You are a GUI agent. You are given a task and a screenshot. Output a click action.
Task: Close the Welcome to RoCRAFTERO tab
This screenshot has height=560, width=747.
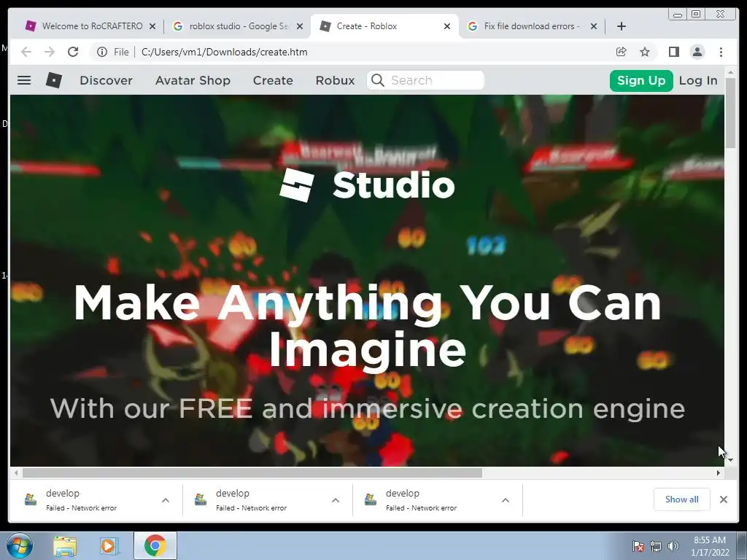point(152,26)
